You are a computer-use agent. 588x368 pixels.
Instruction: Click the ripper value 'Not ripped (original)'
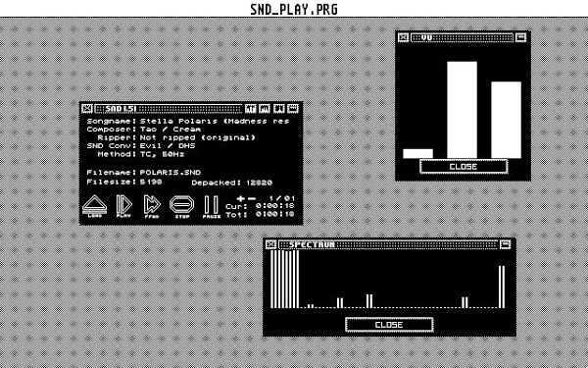pos(198,137)
